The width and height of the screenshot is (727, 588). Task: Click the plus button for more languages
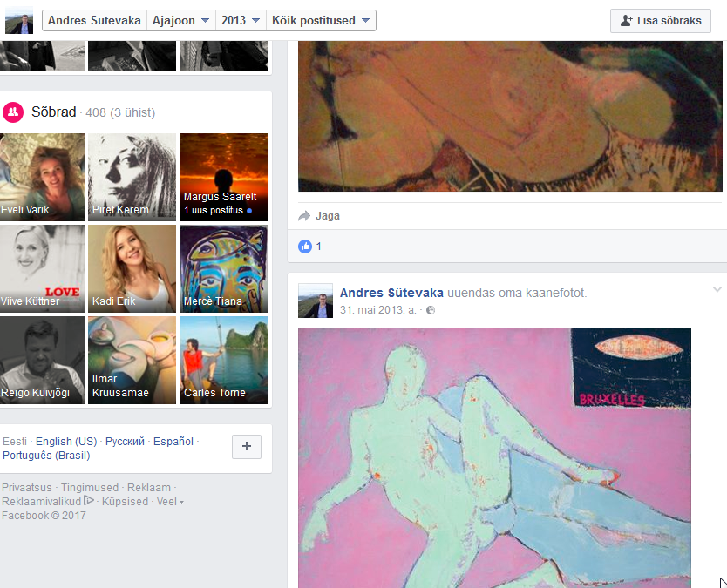click(x=247, y=447)
